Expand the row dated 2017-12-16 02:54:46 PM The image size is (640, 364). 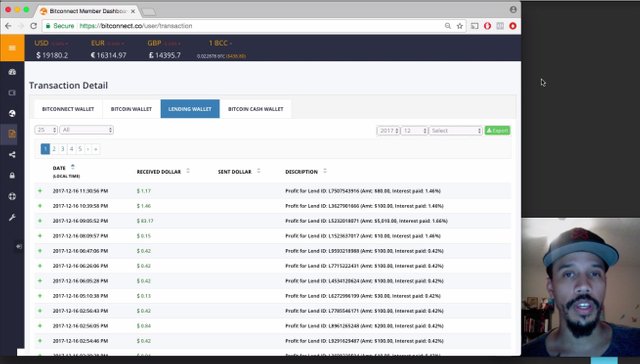point(40,341)
